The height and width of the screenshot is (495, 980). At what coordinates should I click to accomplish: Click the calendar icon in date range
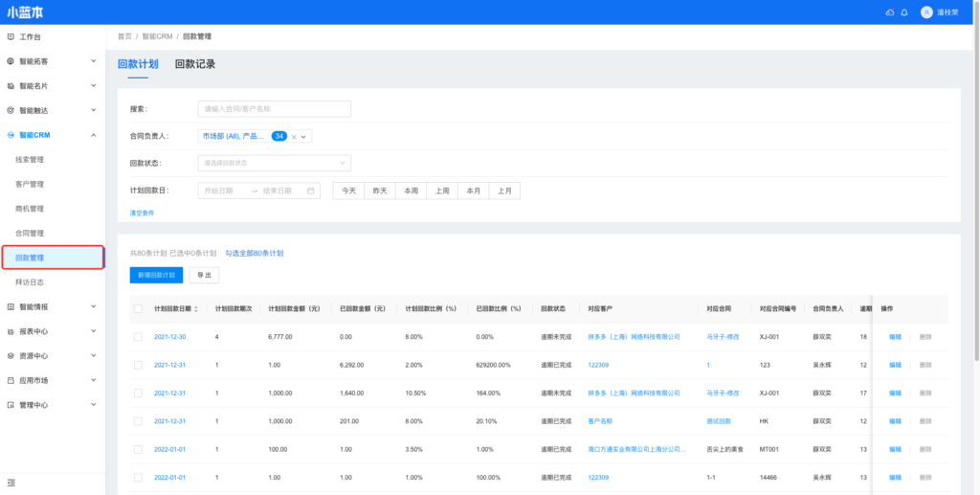tap(311, 191)
